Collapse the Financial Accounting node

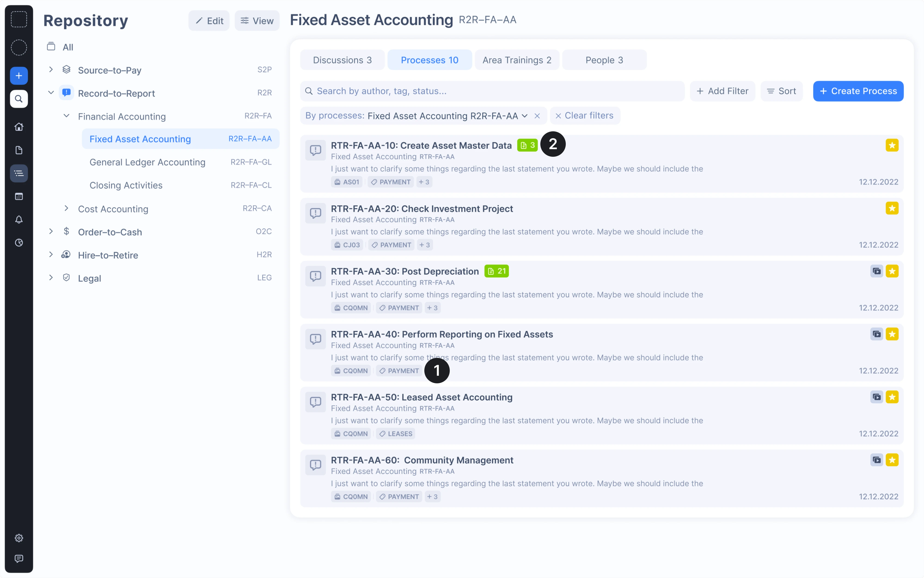coord(67,116)
